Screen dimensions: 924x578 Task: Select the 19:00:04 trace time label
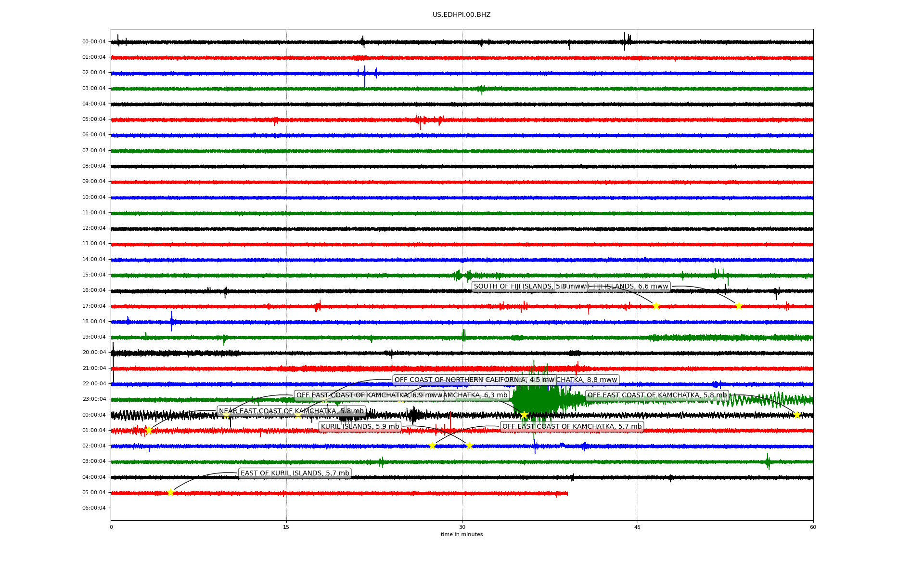coord(94,337)
